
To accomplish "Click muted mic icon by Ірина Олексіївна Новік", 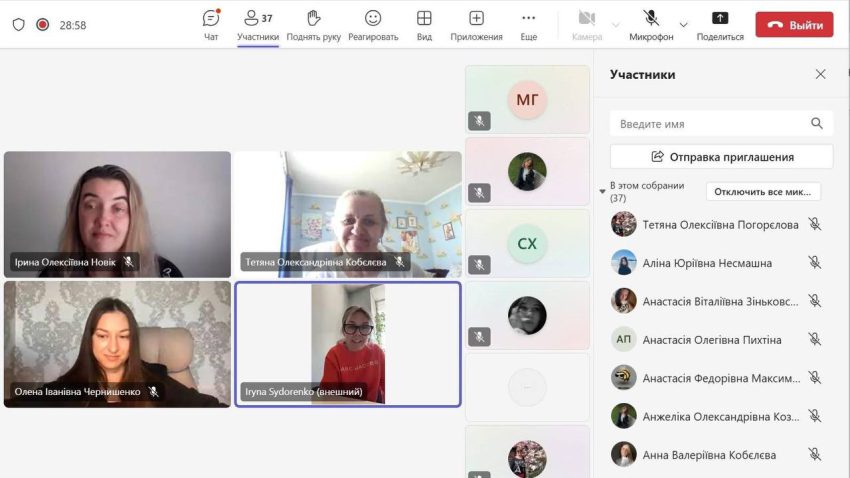I will (x=128, y=262).
